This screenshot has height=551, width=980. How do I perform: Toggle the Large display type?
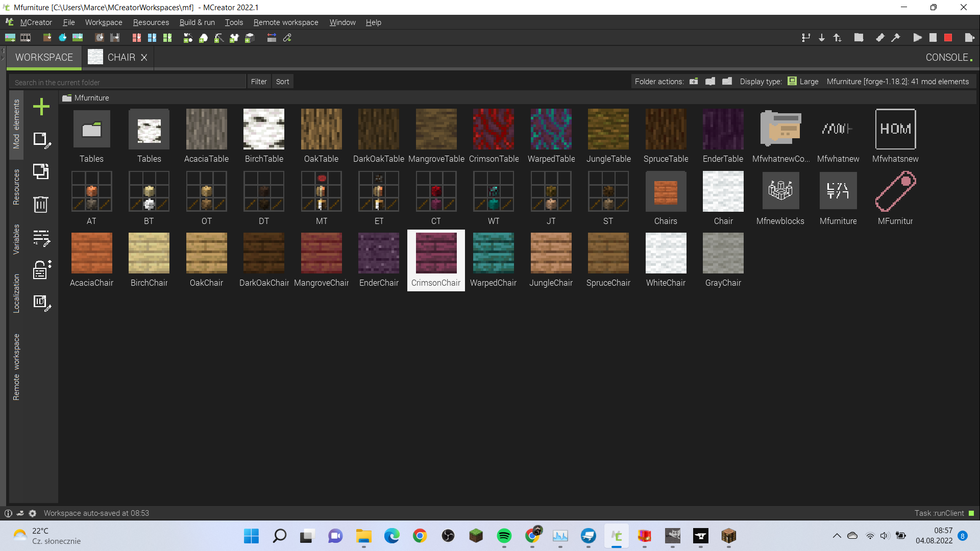(x=803, y=82)
